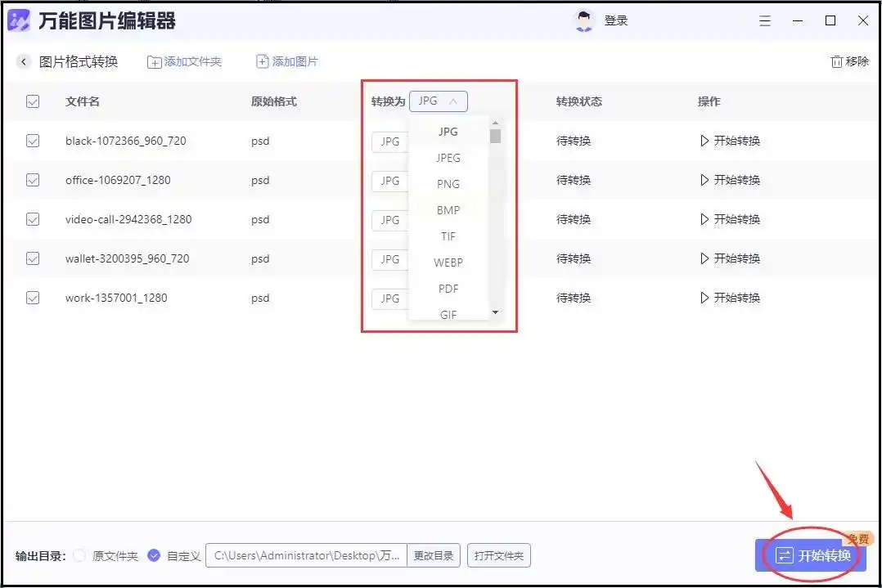Open the hamburger menu icon
The image size is (882, 588).
765,20
